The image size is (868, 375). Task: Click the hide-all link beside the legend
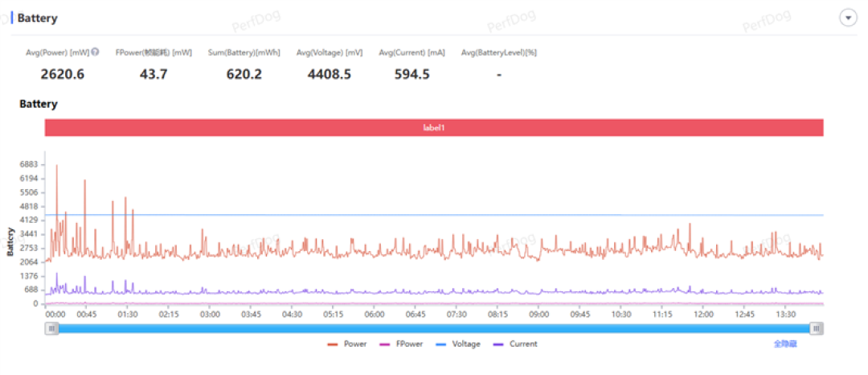click(785, 344)
